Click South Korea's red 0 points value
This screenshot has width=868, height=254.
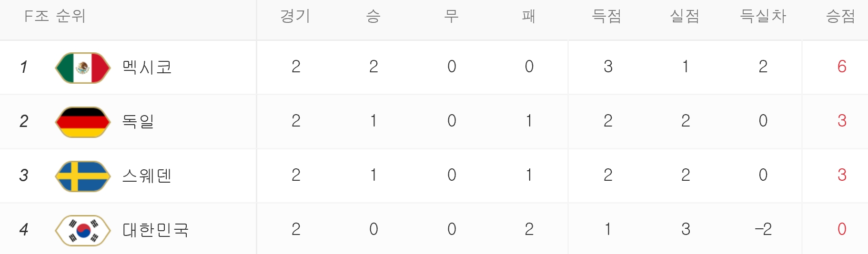[842, 229]
